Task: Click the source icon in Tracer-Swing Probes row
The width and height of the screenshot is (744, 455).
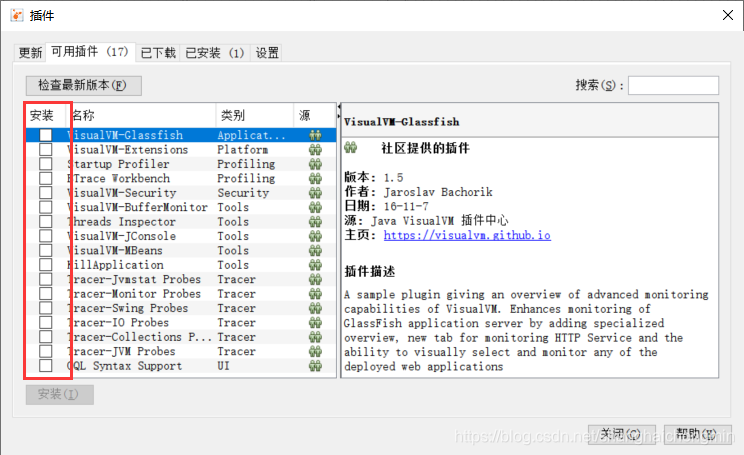Action: coord(315,308)
